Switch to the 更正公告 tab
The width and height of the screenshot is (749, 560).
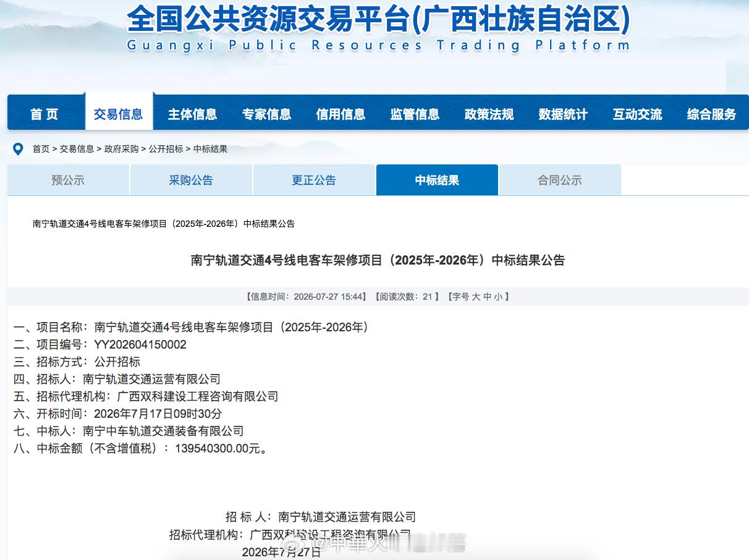point(314,180)
